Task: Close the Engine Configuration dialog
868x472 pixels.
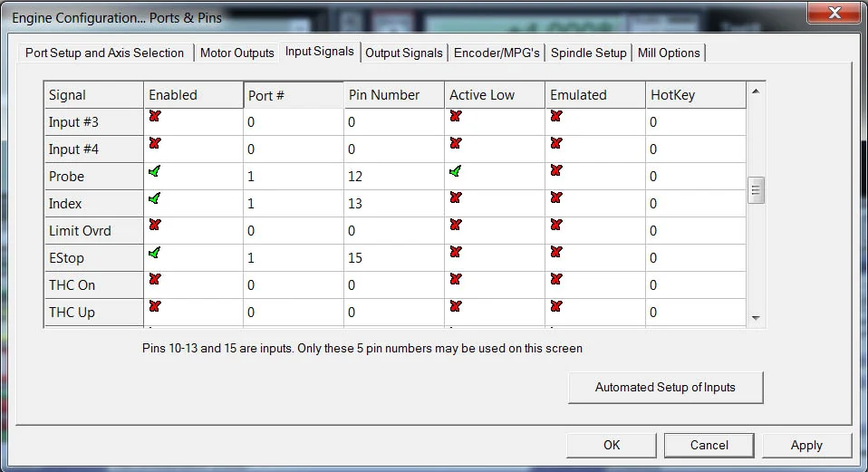Action: pos(834,13)
